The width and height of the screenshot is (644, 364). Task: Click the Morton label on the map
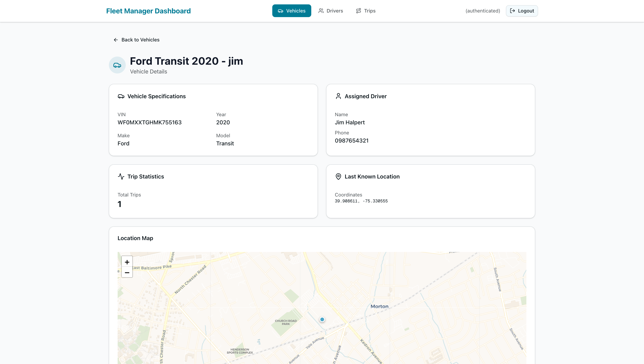(x=379, y=306)
